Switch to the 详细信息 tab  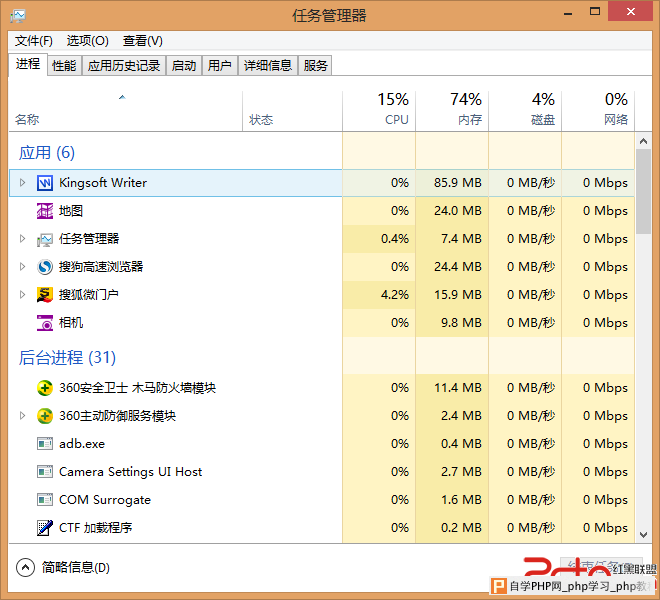point(268,66)
